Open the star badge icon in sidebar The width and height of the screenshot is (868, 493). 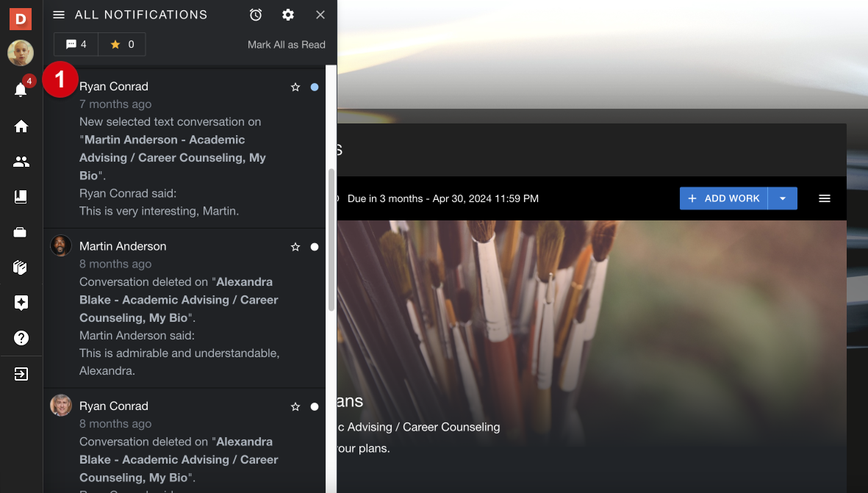[x=21, y=303]
